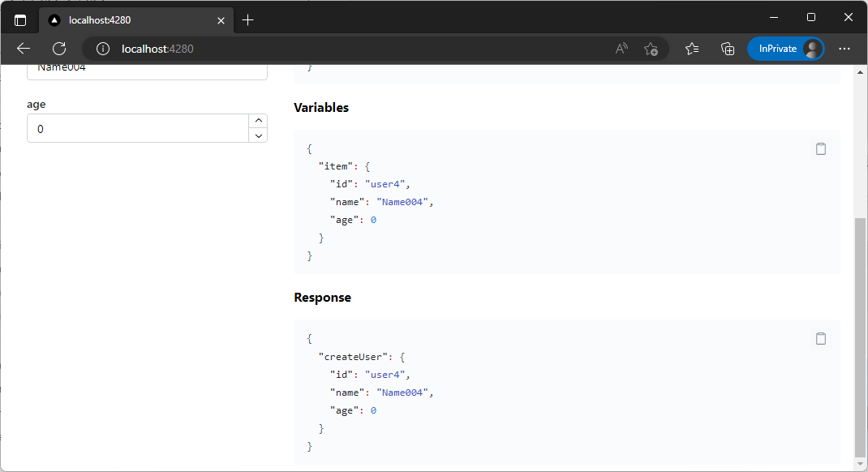Close the localhost:4280 tab
Image resolution: width=868 pixels, height=472 pixels.
221,20
